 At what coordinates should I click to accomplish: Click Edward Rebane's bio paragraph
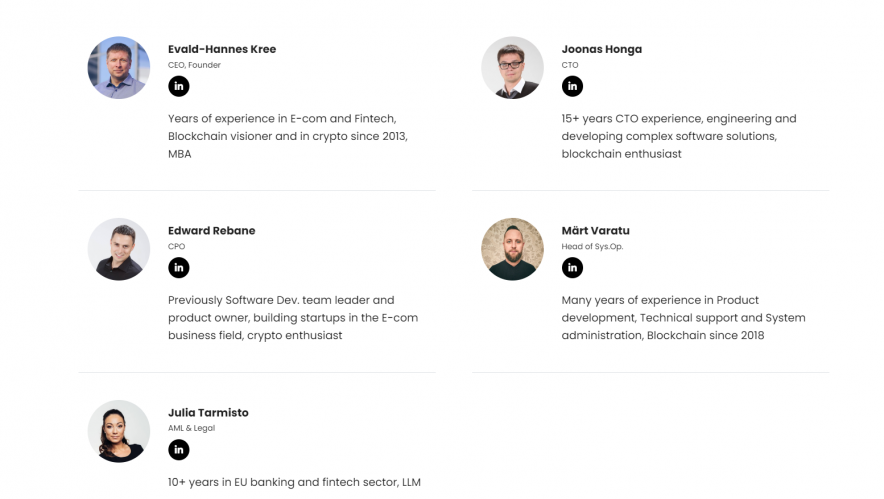(292, 317)
